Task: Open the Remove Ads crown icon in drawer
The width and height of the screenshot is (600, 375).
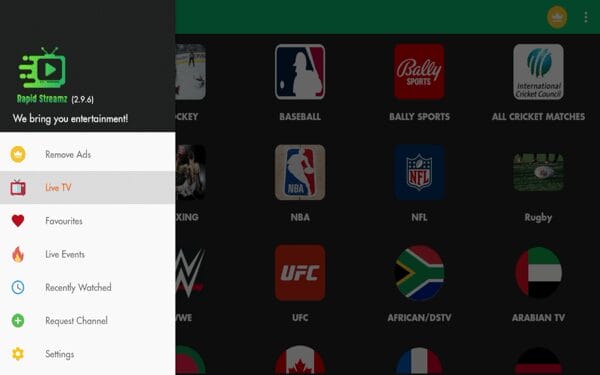Action: tap(18, 154)
